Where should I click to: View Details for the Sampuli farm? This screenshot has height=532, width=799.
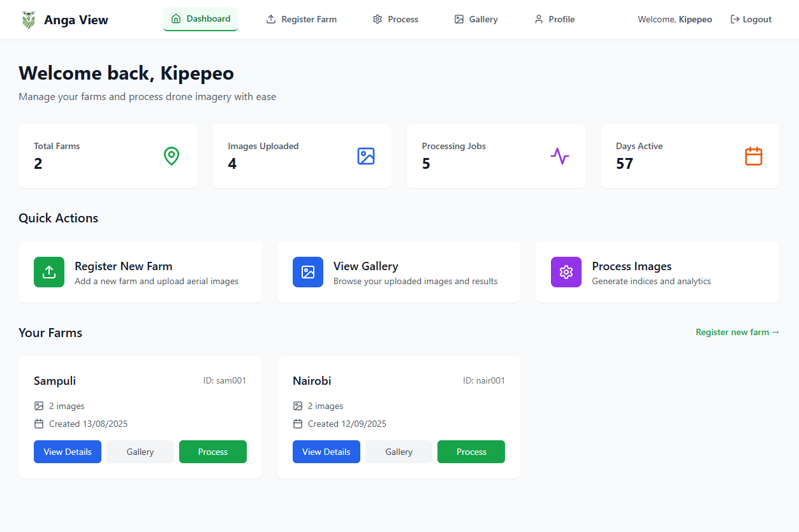click(x=68, y=452)
